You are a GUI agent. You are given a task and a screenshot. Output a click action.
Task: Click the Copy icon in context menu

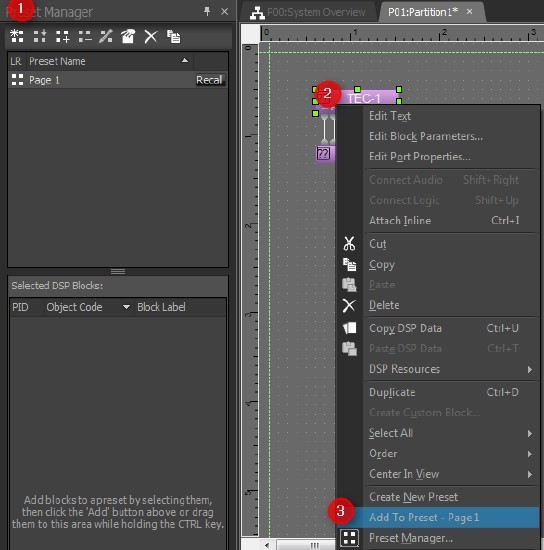coord(349,264)
